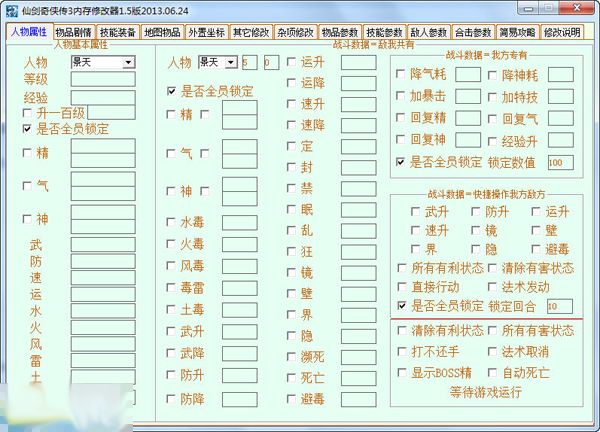
Task: Toggle the 法术取消 checkbox
Action: (x=492, y=351)
